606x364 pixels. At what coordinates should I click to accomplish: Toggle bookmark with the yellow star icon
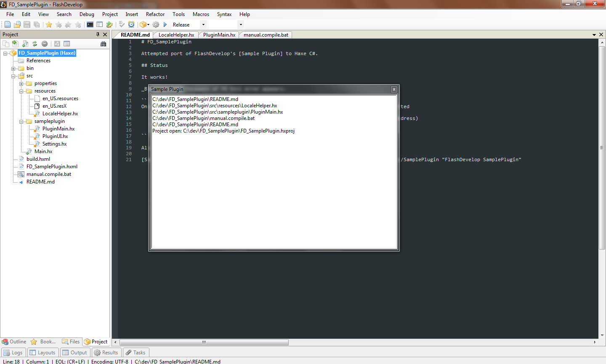click(49, 24)
